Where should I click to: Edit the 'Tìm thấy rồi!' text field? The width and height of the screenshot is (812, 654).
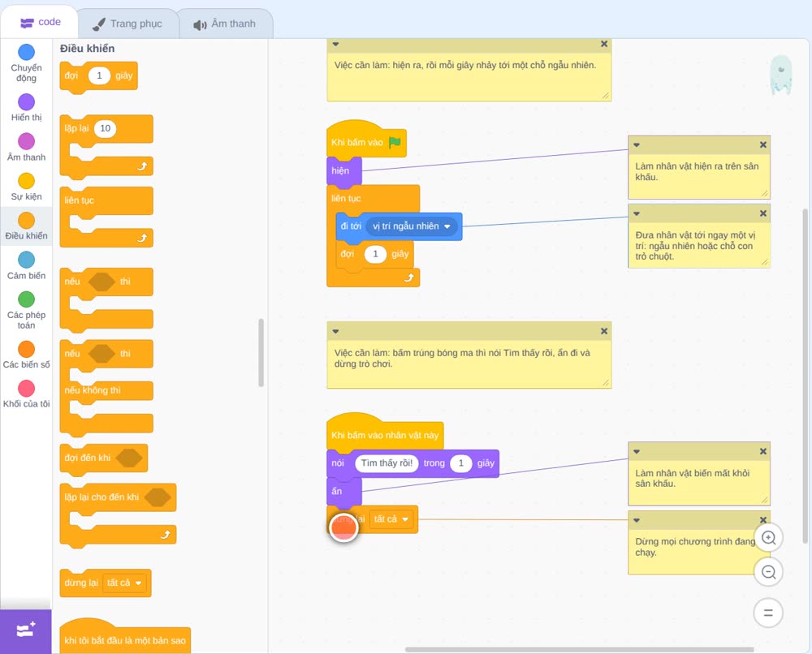click(387, 463)
